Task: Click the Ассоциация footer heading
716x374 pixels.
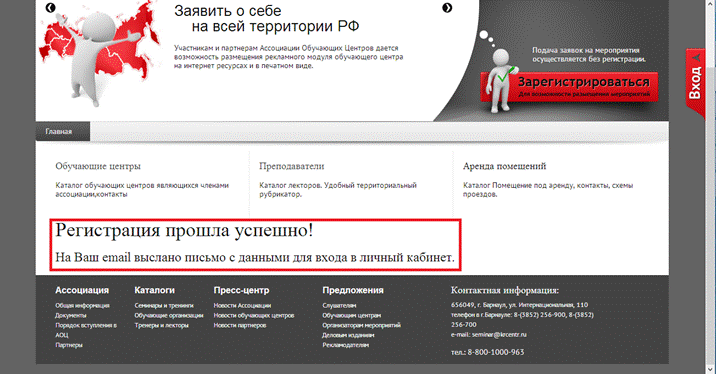Action: tap(82, 290)
